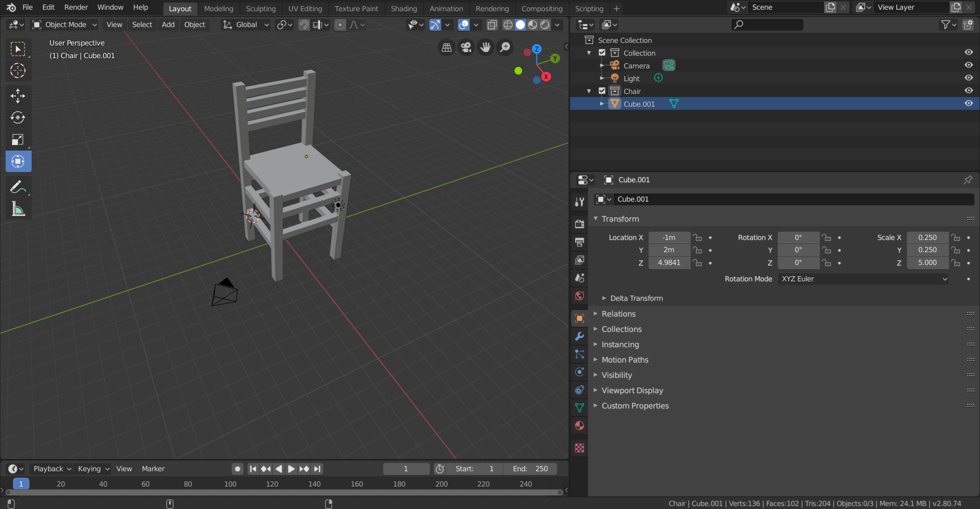Screen dimensions: 980x509
Task: Hide the Cube.001 object in outliner
Action: click(968, 104)
